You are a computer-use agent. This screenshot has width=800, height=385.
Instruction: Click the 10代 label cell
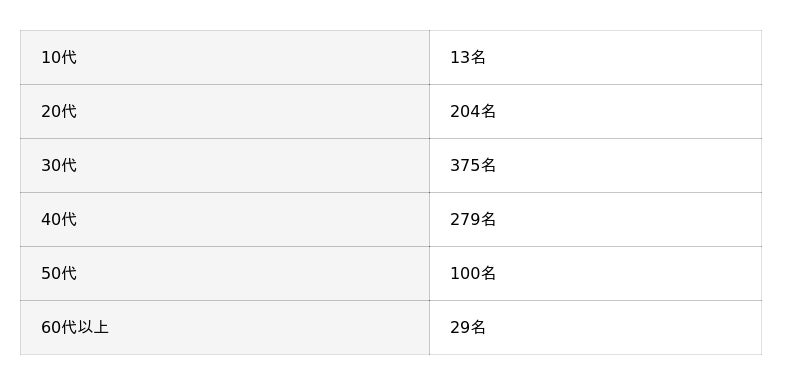tap(225, 58)
